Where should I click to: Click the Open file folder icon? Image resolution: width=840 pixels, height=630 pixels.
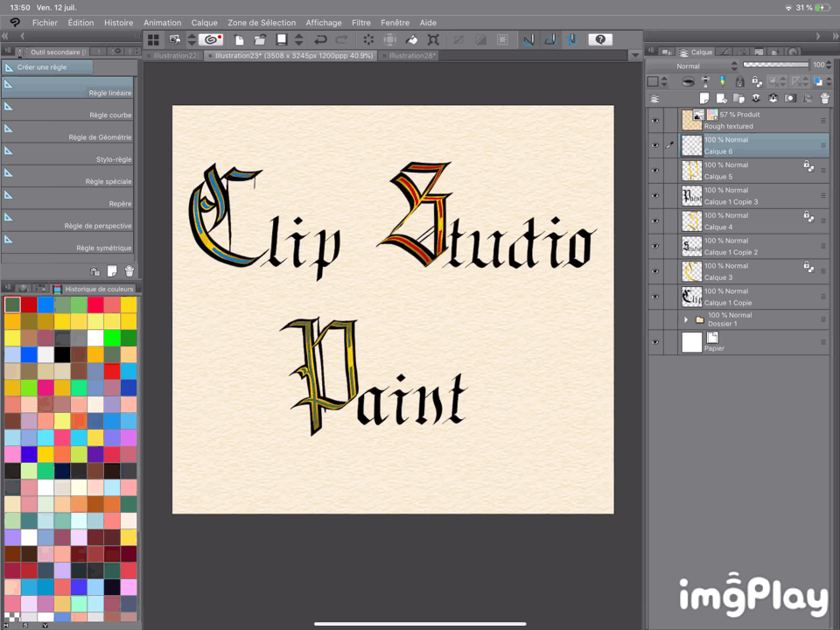261,39
